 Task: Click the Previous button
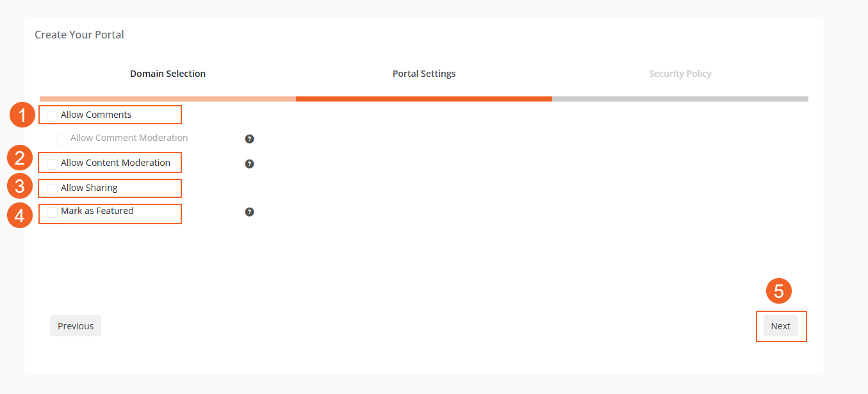click(x=75, y=325)
